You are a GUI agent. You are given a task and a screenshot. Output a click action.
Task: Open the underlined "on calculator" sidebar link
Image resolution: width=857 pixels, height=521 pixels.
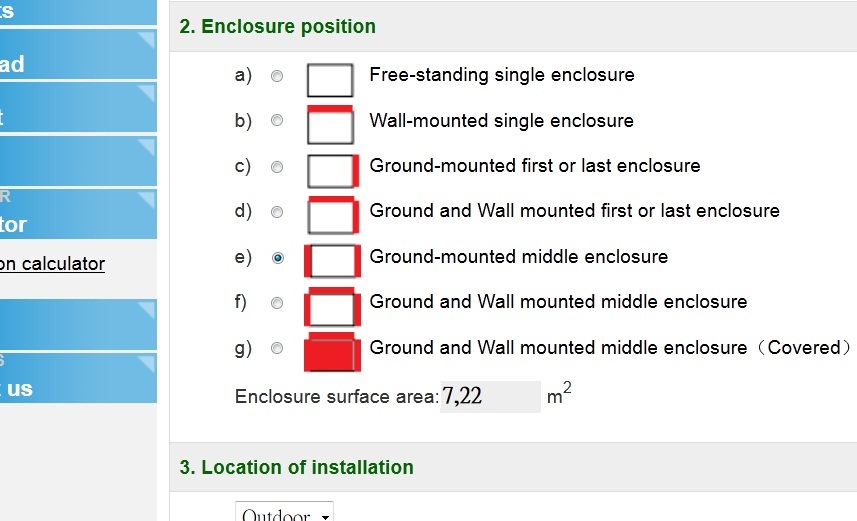[52, 264]
